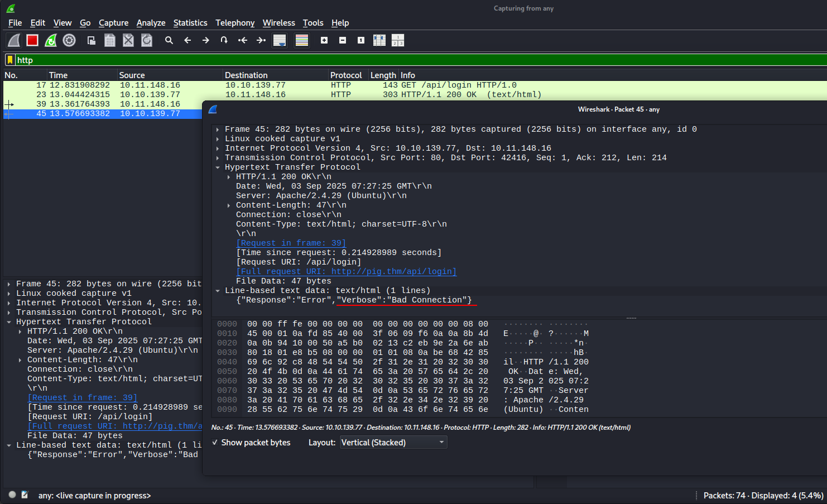The height and width of the screenshot is (504, 827).
Task: Open the Statistics menu
Action: pyautogui.click(x=190, y=23)
